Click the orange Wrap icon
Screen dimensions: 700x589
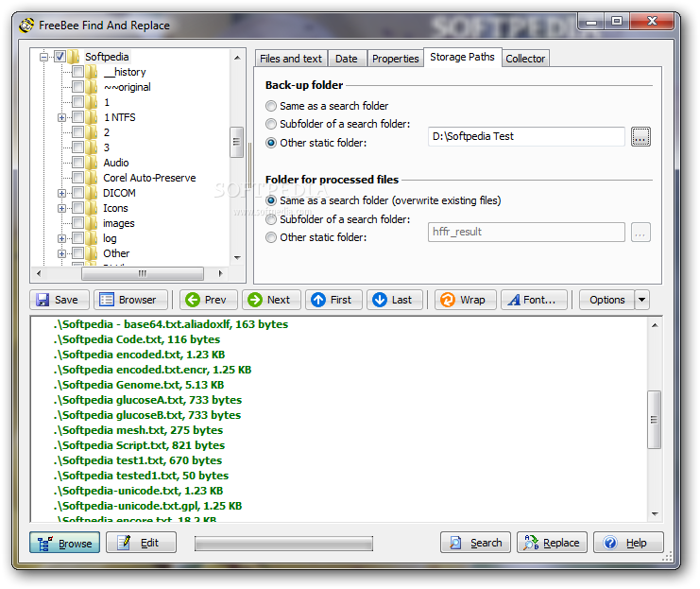pyautogui.click(x=448, y=300)
